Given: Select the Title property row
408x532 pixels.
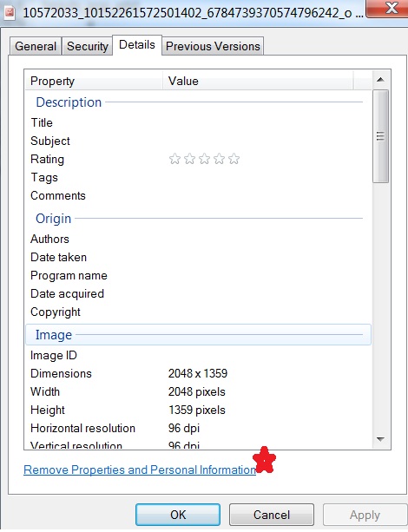Looking at the screenshot, I should point(199,122).
